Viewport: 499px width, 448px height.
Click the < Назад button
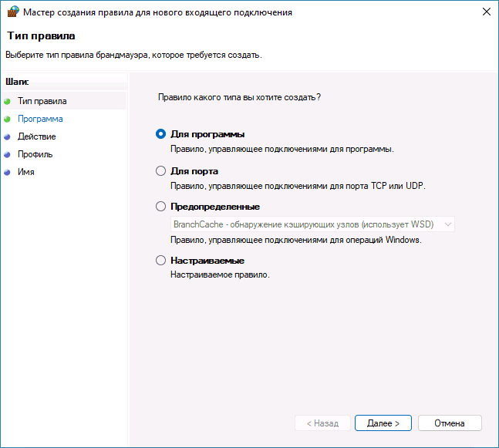322,423
